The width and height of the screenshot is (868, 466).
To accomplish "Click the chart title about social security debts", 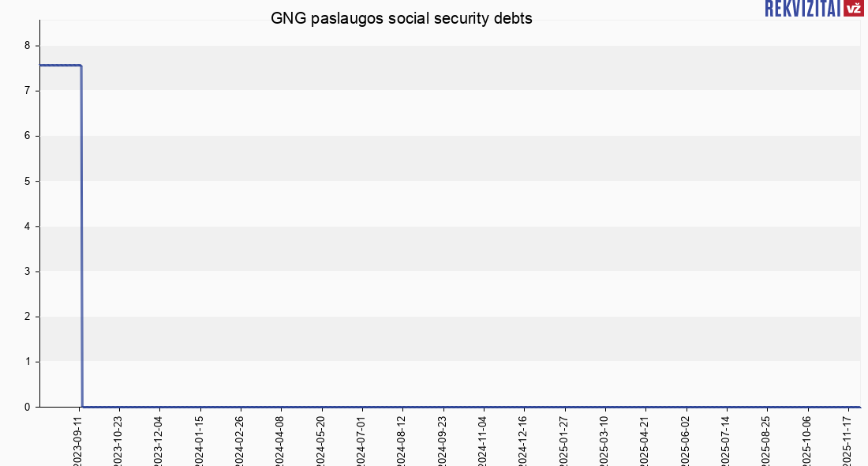I will click(x=402, y=19).
